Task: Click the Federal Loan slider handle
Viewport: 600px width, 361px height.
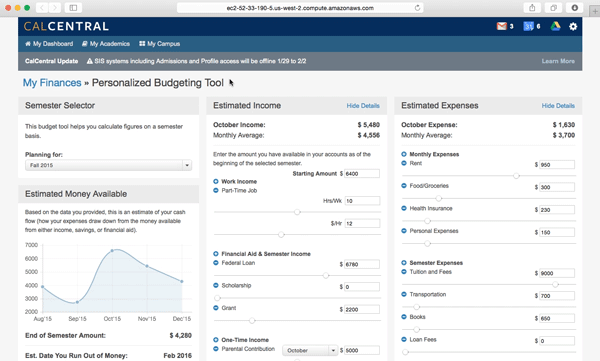Action: point(326,275)
